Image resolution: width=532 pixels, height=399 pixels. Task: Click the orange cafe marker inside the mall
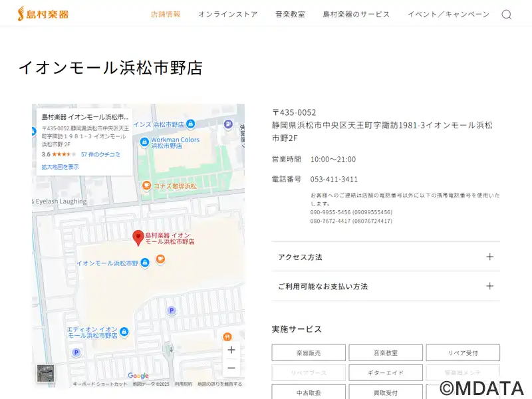(160, 259)
